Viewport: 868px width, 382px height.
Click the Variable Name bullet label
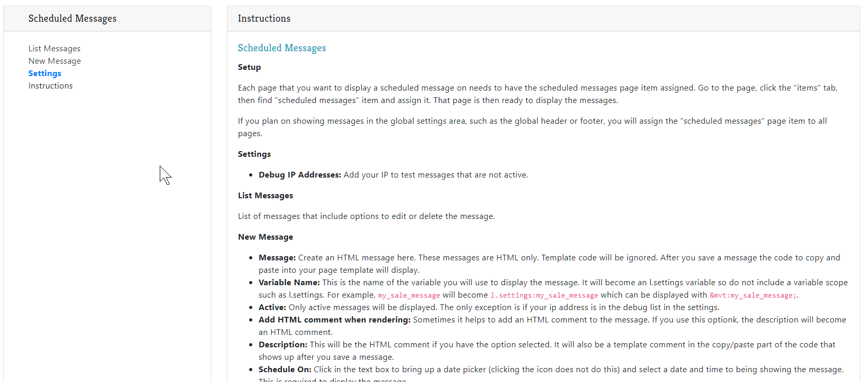point(289,283)
